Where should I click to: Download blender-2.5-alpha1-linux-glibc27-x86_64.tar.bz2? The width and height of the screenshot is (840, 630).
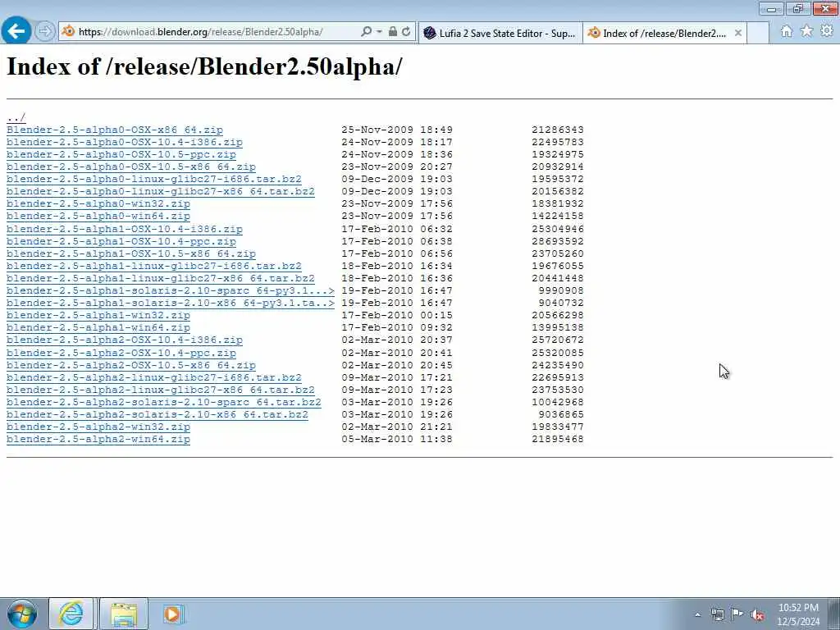pyautogui.click(x=161, y=278)
